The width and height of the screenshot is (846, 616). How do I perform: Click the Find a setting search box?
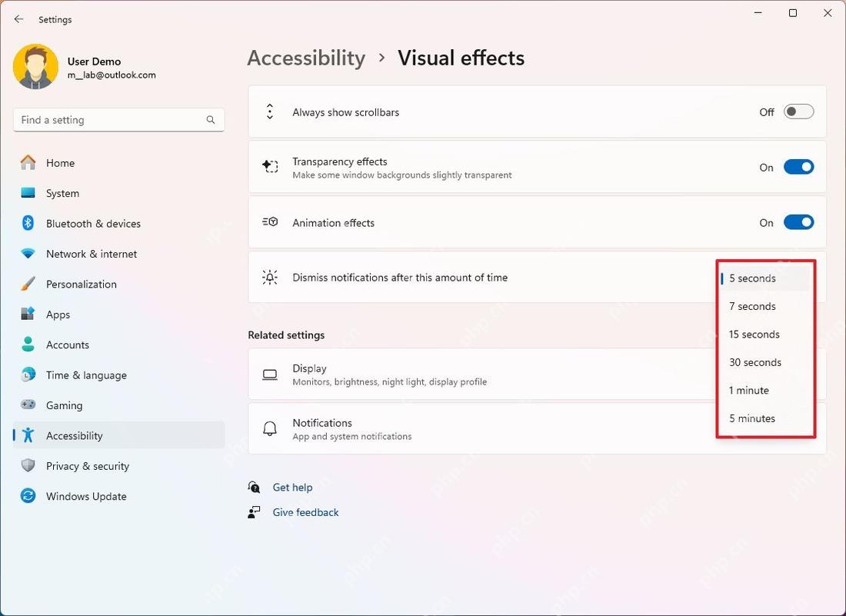click(118, 120)
